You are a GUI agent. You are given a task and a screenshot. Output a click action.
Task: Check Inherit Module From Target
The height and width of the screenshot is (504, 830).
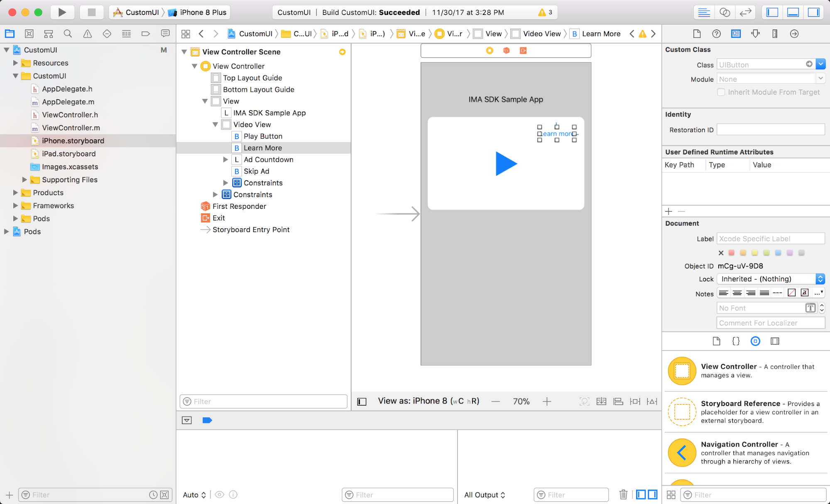click(721, 92)
